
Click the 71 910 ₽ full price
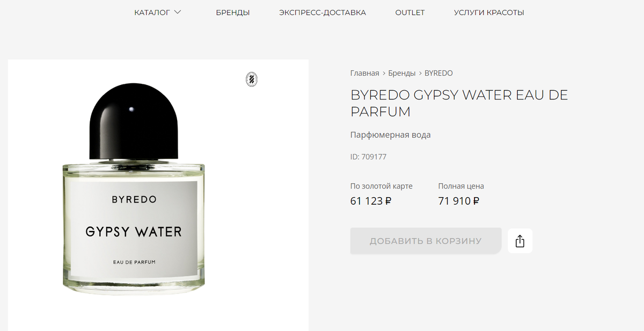(x=459, y=201)
